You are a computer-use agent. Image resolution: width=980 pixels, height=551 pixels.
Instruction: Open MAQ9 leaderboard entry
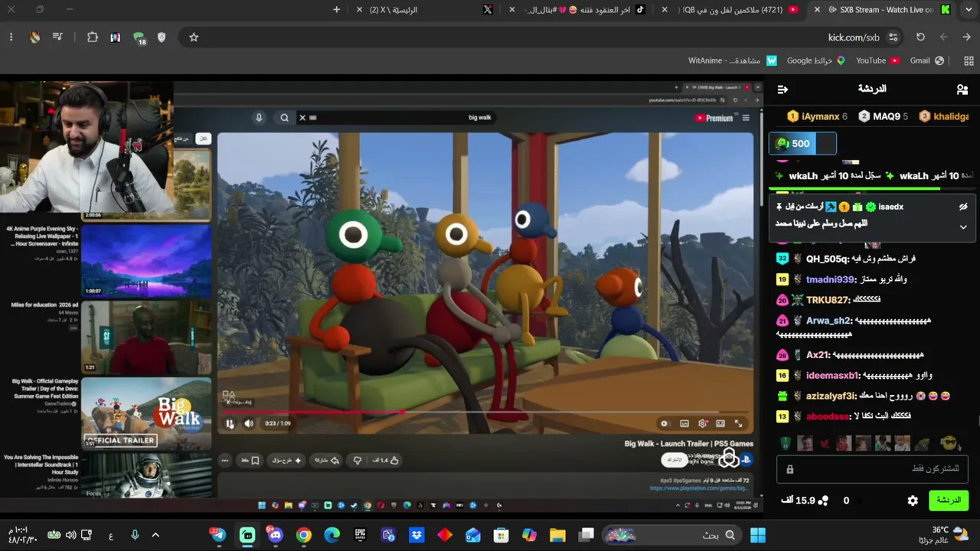[x=883, y=116]
